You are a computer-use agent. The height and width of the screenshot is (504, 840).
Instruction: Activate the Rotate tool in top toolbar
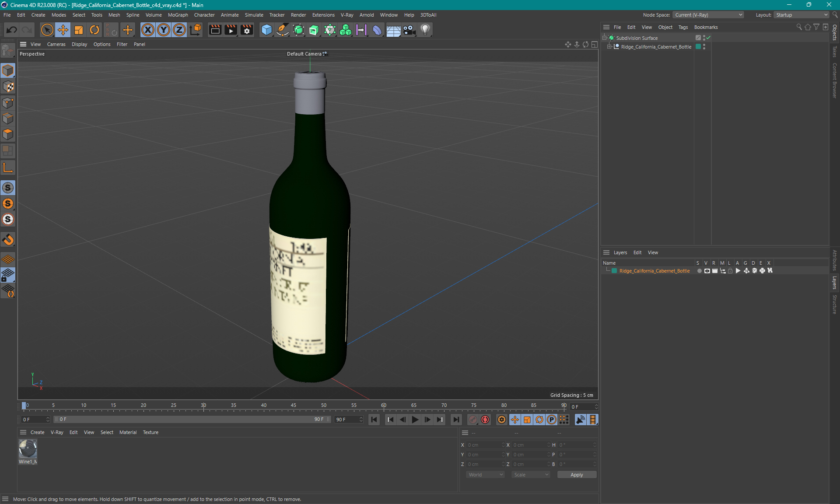pos(94,30)
